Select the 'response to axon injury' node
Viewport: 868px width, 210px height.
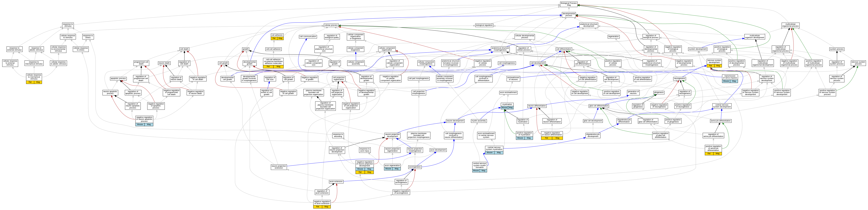[x=365, y=150]
